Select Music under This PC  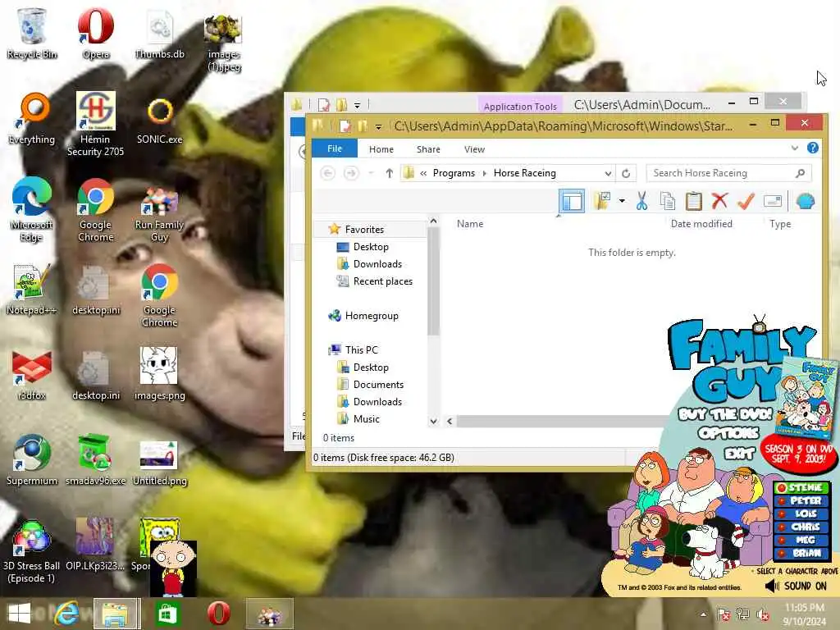point(366,419)
